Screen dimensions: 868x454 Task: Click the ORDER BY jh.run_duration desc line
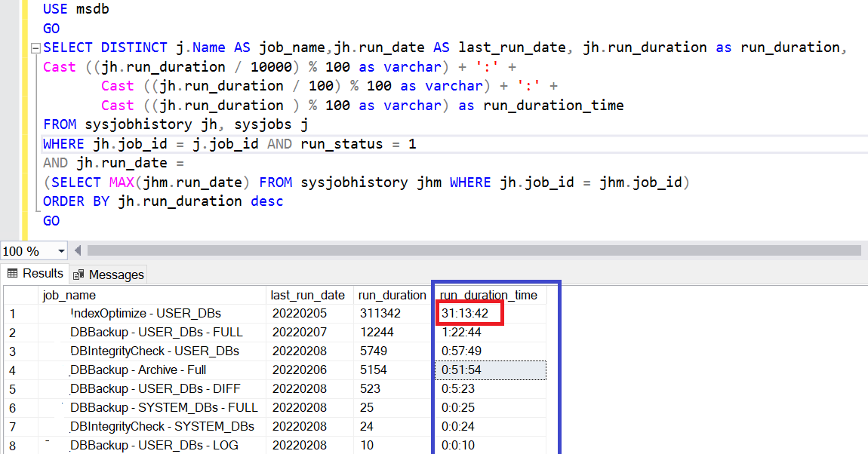pos(163,201)
